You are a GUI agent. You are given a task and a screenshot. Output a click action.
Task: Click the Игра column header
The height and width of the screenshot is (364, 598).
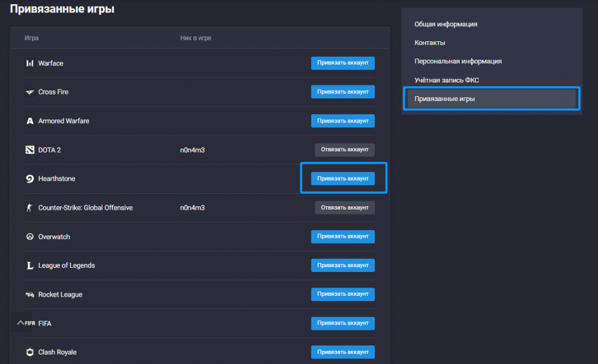click(32, 38)
